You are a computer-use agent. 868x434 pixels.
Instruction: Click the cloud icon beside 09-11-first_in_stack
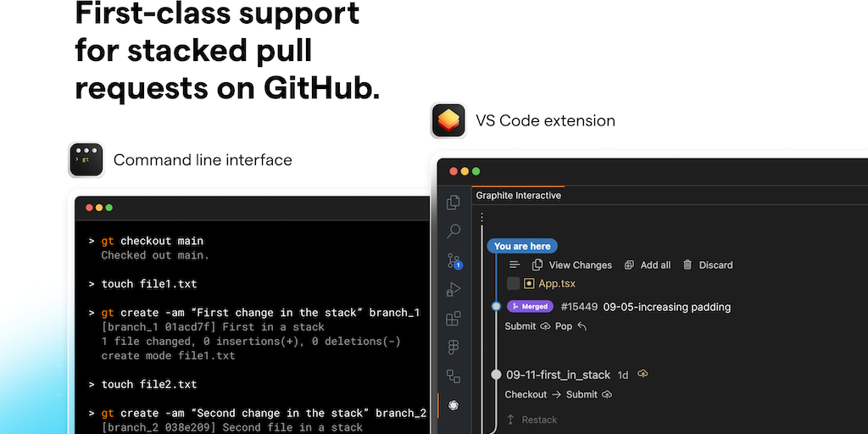[x=643, y=374]
